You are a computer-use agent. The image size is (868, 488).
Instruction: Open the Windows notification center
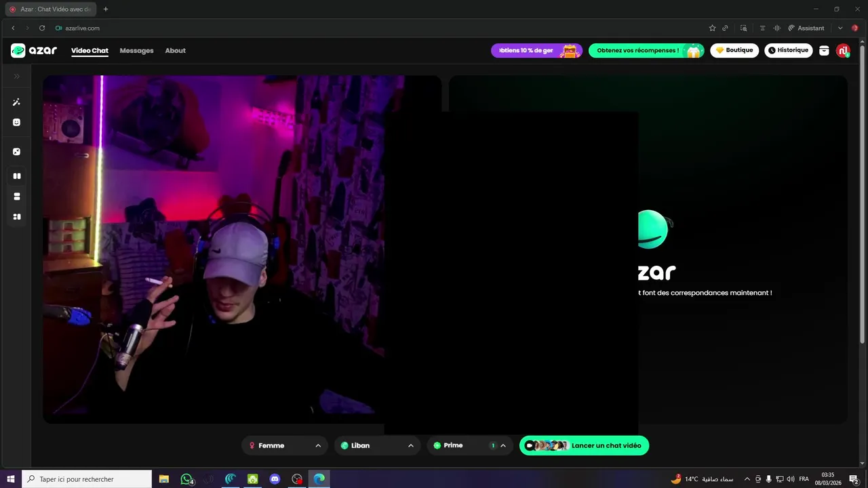pos(854,479)
